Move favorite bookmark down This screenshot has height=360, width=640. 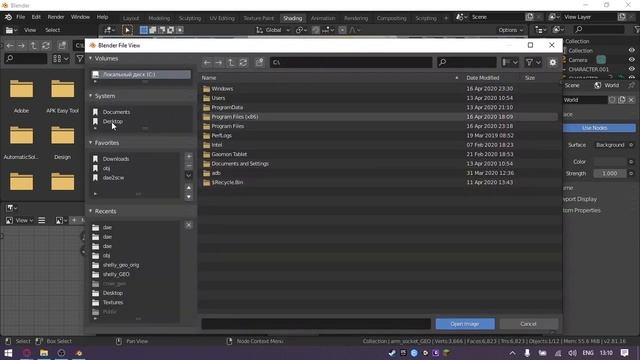click(x=189, y=197)
